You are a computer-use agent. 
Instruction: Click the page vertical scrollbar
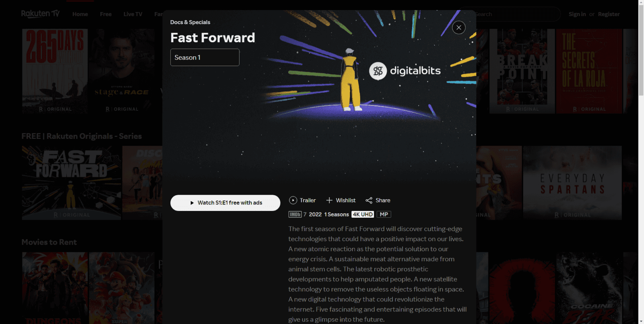[641, 161]
